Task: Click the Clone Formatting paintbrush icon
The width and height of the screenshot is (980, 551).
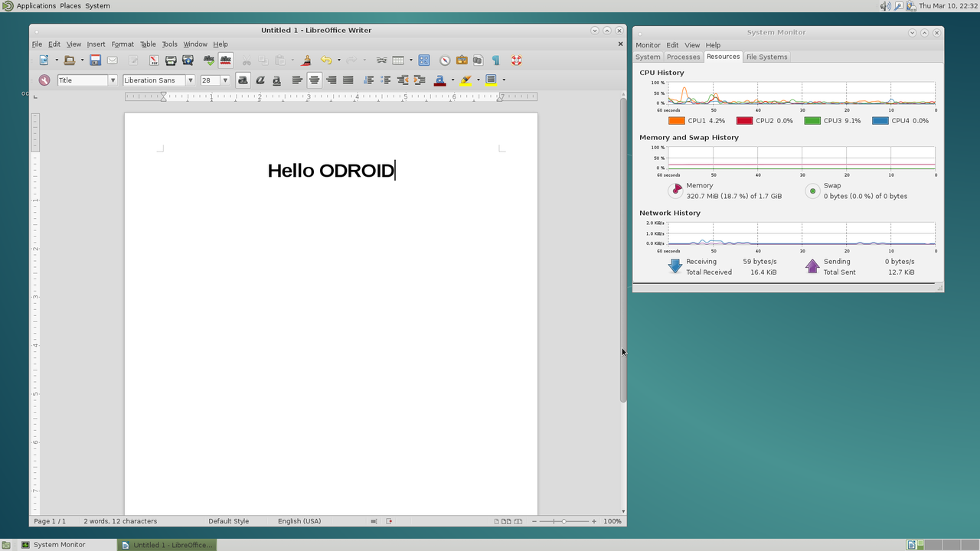Action: pos(306,60)
